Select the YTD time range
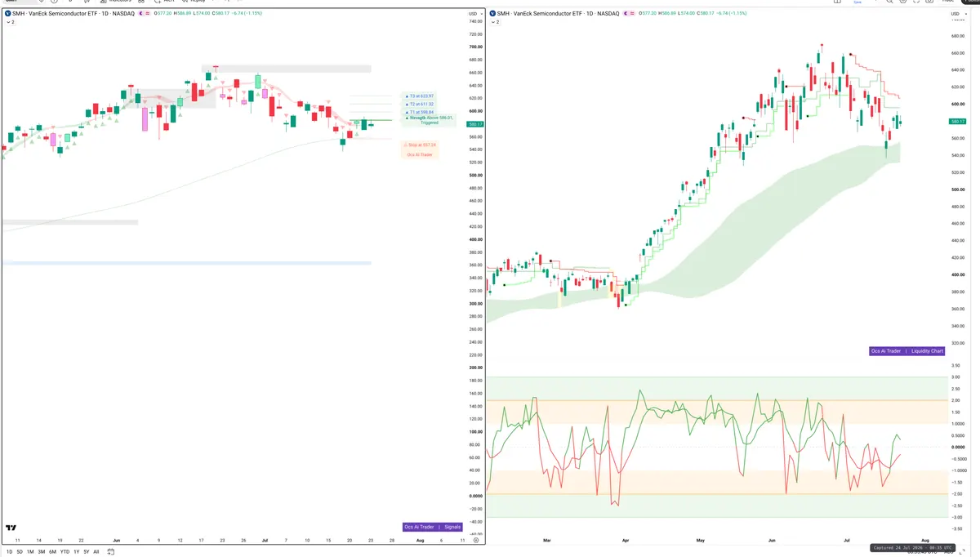 (x=65, y=552)
